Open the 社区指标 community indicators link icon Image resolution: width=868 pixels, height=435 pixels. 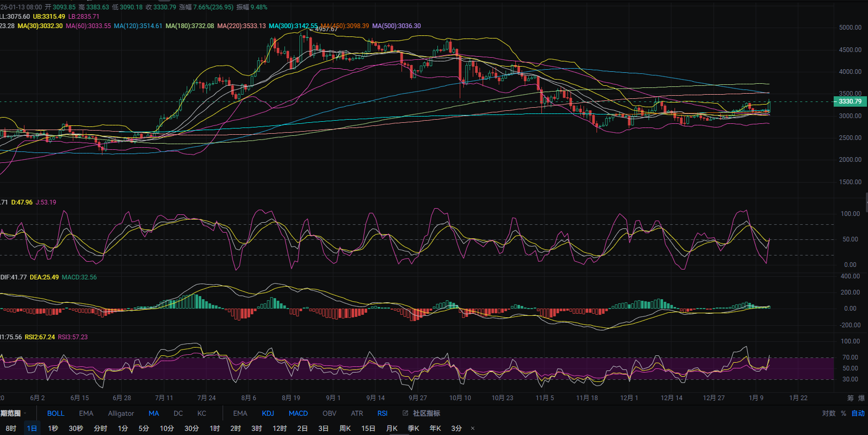click(x=406, y=413)
